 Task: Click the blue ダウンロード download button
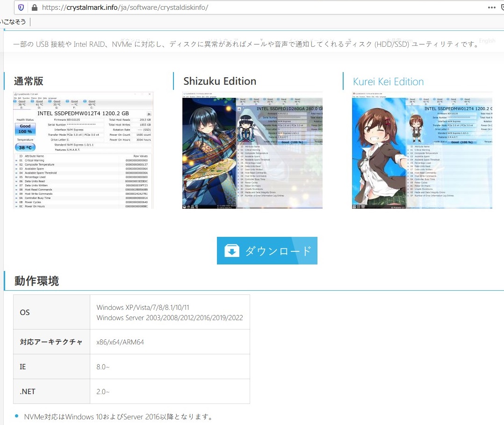click(x=267, y=250)
